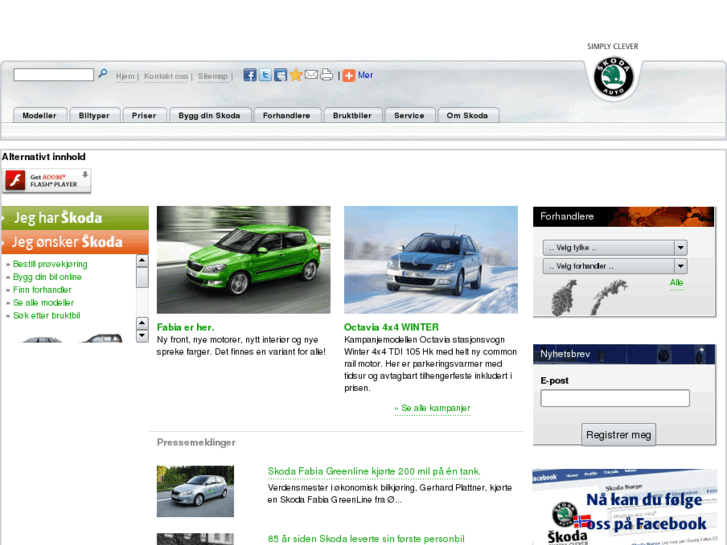Expand the Jeg har Skoda section

(x=75, y=218)
